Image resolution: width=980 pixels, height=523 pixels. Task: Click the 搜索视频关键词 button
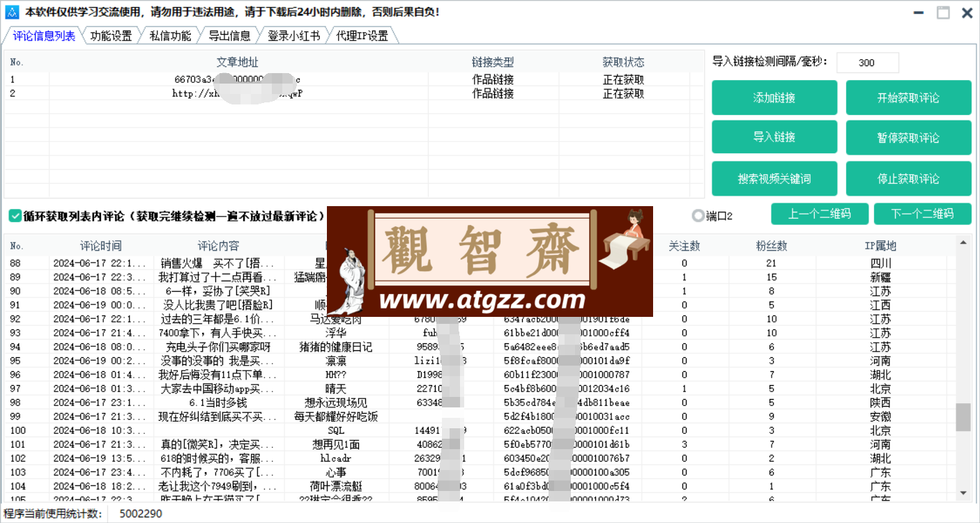pos(774,178)
